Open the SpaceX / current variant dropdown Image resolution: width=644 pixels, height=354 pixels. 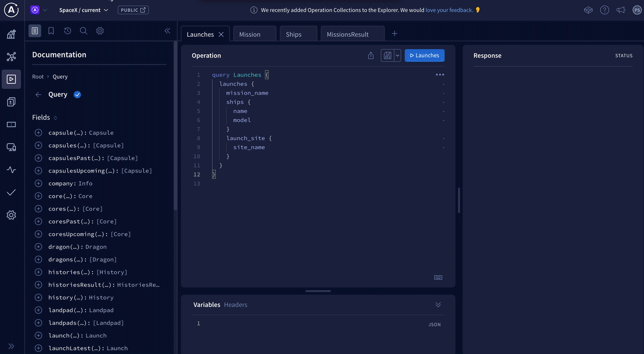pos(84,10)
